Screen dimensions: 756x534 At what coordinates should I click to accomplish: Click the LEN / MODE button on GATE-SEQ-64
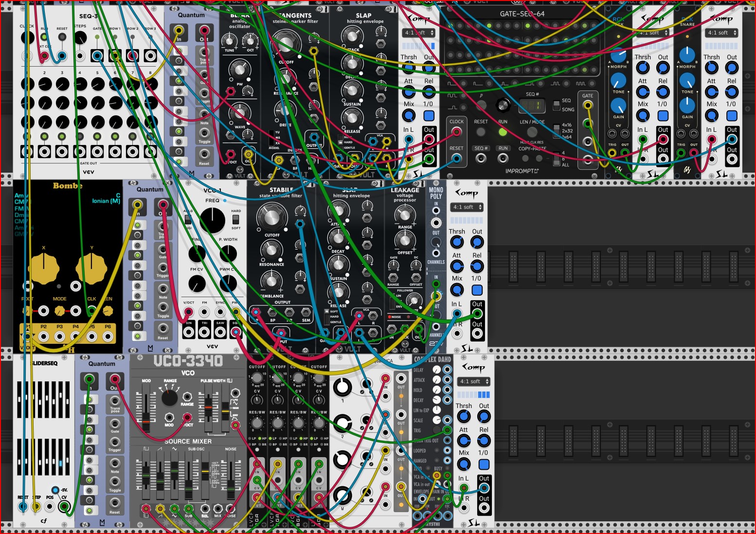coord(532,132)
